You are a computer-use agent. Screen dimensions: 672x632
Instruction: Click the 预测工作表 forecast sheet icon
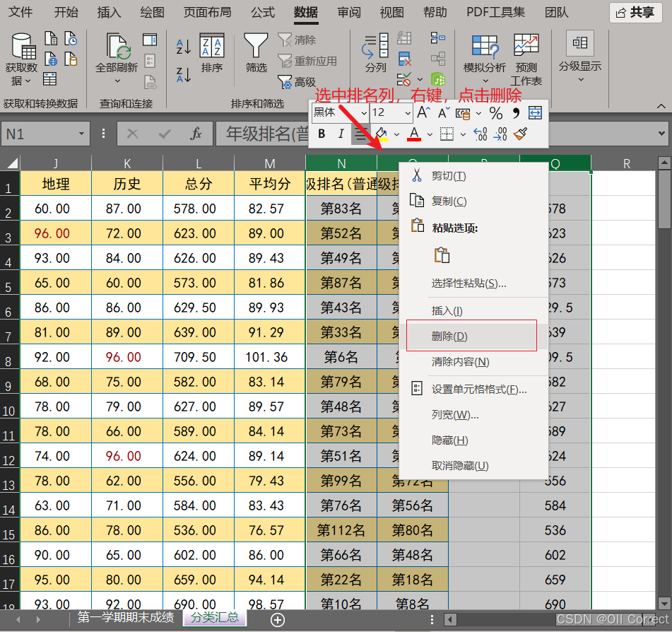pyautogui.click(x=526, y=45)
